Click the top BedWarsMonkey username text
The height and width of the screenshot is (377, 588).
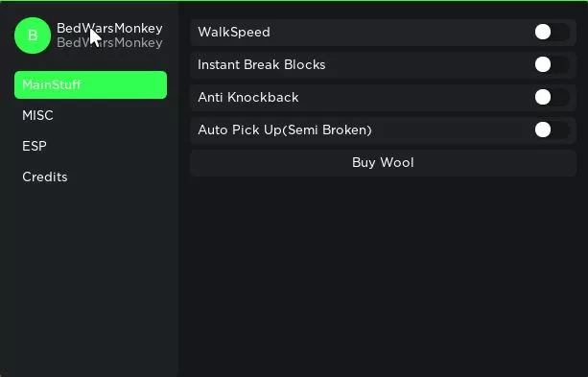pyautogui.click(x=109, y=28)
